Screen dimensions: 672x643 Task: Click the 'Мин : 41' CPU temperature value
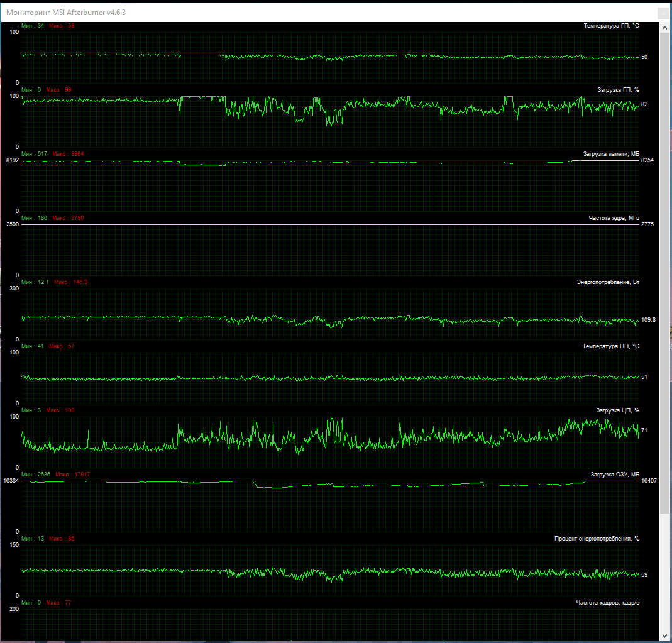pos(33,346)
